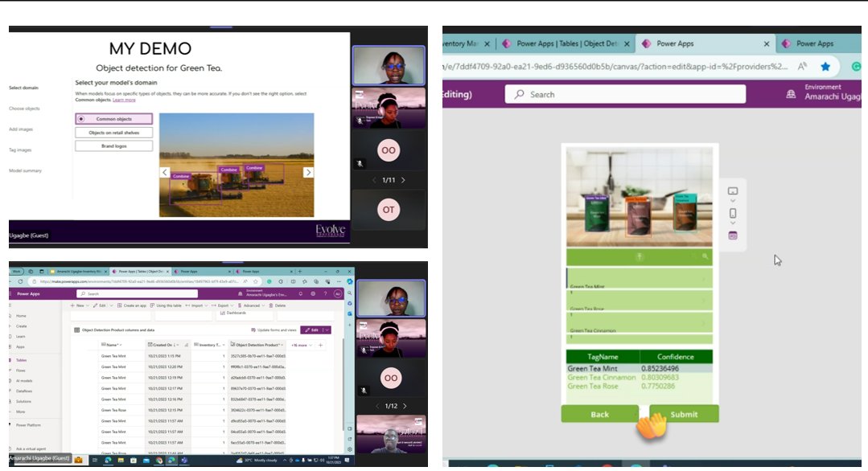
Task: Select phone preview device icon
Action: pos(732,213)
